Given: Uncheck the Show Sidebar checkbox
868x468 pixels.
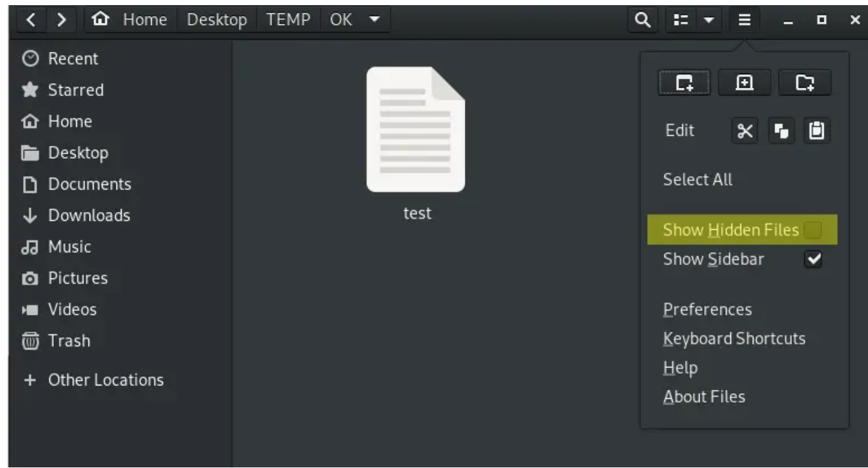Looking at the screenshot, I should (x=812, y=259).
